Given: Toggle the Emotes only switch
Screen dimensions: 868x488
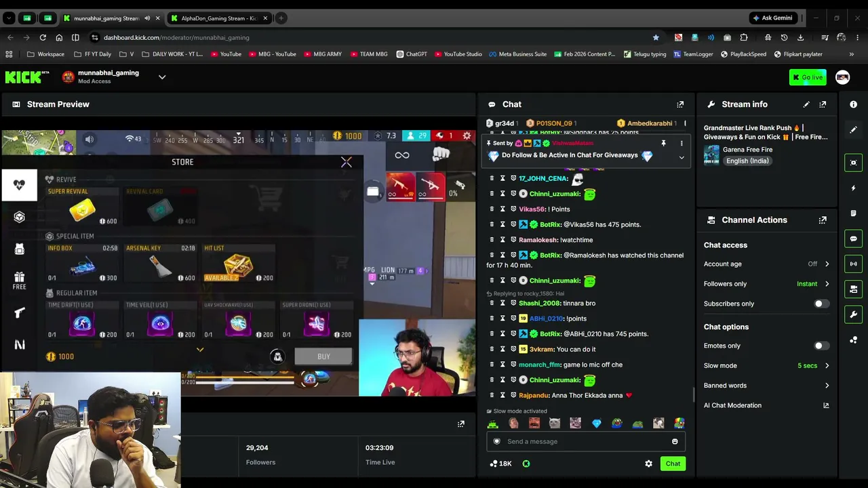Looking at the screenshot, I should pyautogui.click(x=821, y=346).
